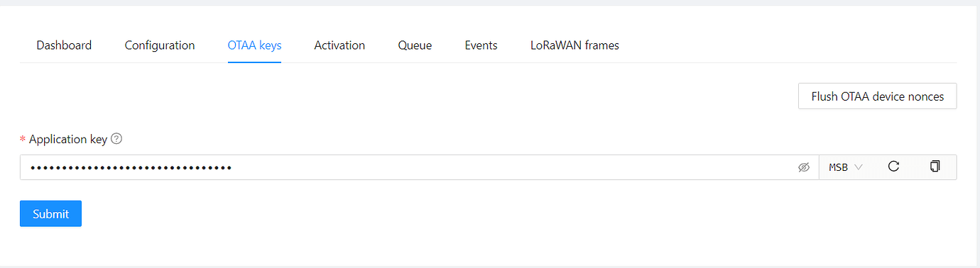This screenshot has height=268, width=980.
Task: Click Flush OTAA device nonces button
Action: (x=877, y=96)
